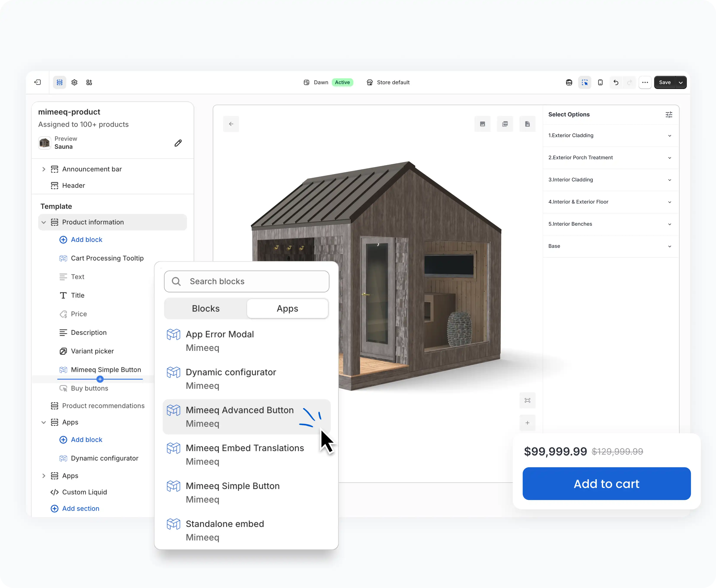The image size is (716, 588).
Task: Click the Store default label
Action: coord(393,82)
